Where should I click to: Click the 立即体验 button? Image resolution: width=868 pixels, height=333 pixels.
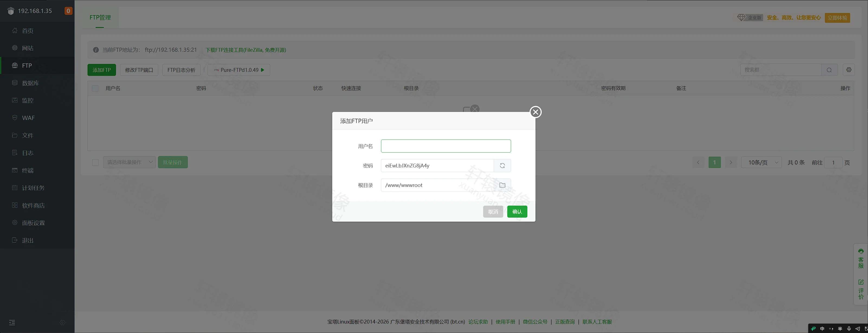coord(837,18)
